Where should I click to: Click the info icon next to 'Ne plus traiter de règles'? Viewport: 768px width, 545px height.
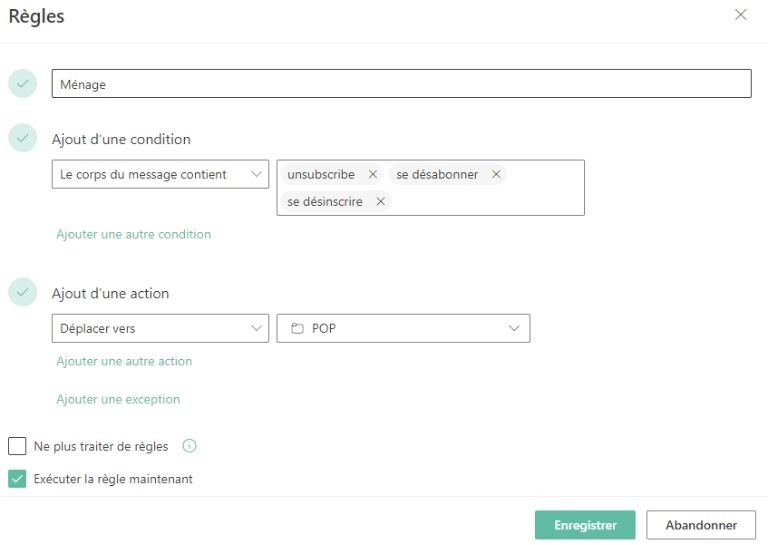tap(189, 446)
